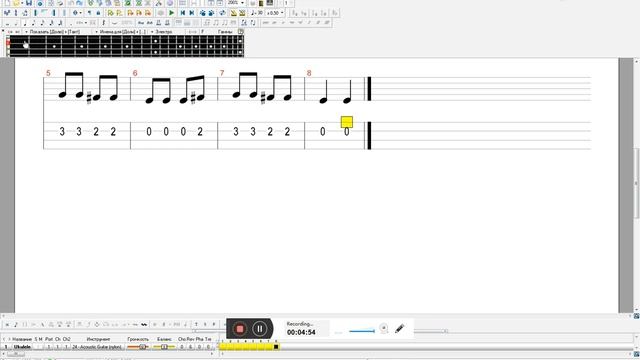
Task: Select first fret 3 in measure 5 tablature
Action: pos(62,131)
